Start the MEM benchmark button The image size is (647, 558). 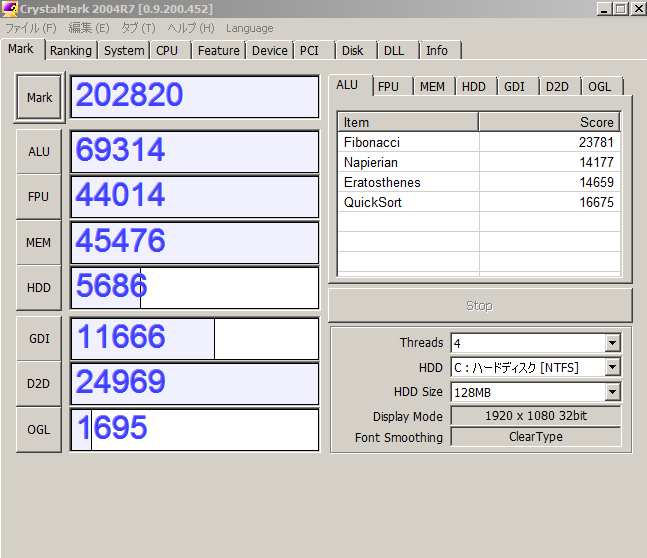tap(39, 242)
